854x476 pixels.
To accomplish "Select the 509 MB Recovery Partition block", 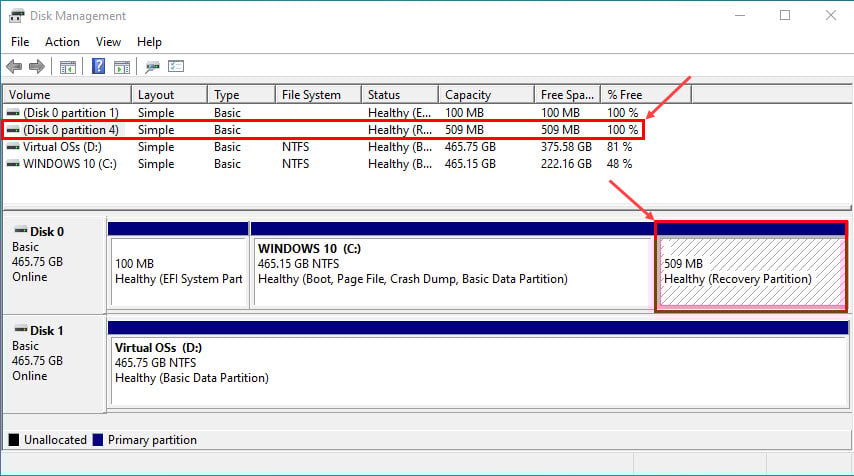I will tap(750, 272).
